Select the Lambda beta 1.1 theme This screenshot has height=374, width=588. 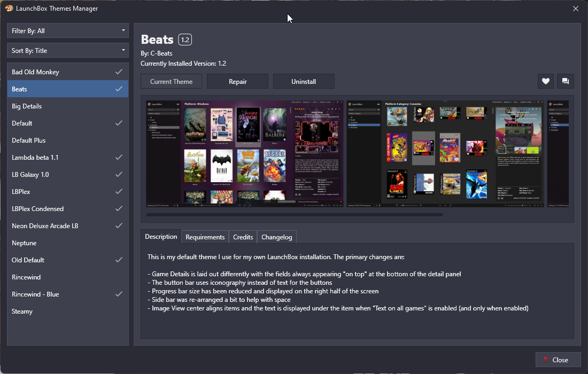[68, 158]
